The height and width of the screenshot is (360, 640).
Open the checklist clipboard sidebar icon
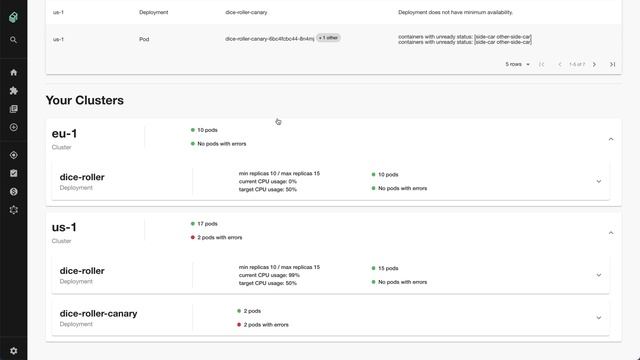[13, 173]
